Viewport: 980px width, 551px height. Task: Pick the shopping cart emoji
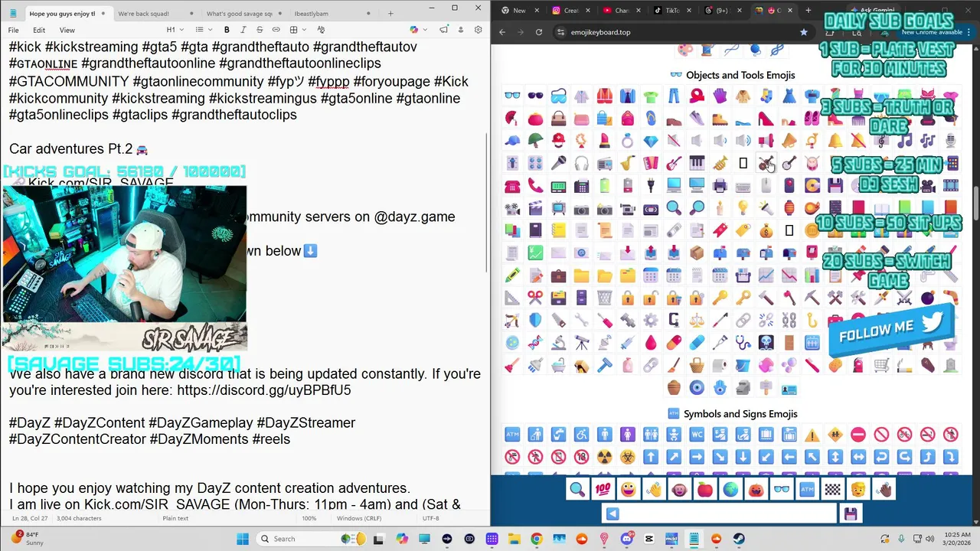[881, 364]
